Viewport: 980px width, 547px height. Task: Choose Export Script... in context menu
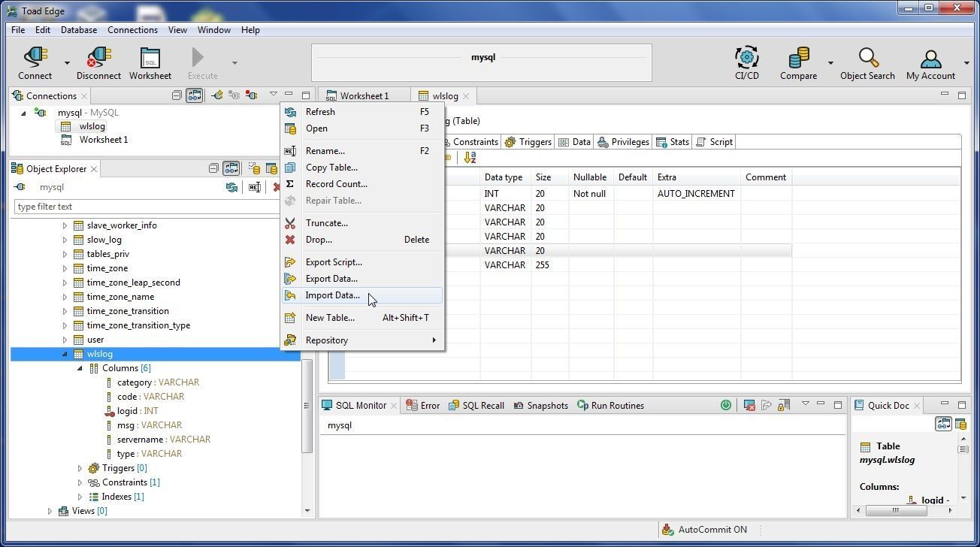(x=362, y=262)
